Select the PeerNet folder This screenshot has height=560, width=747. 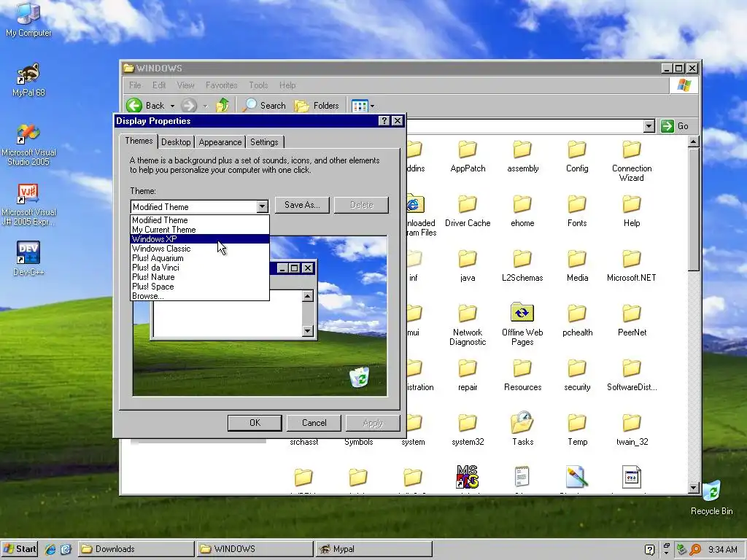632,321
